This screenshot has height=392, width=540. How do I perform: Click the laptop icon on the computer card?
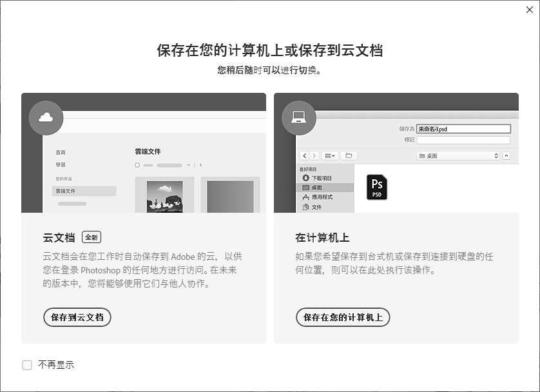point(298,118)
